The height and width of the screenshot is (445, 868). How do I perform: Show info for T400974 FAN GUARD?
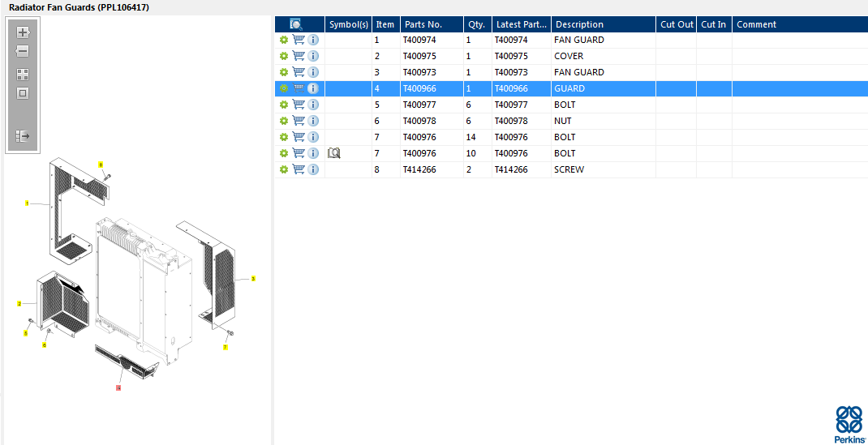pyautogui.click(x=313, y=40)
